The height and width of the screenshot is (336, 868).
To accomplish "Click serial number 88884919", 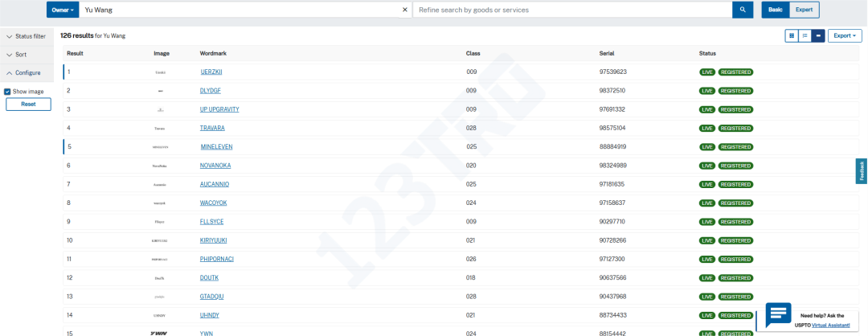I will [612, 147].
